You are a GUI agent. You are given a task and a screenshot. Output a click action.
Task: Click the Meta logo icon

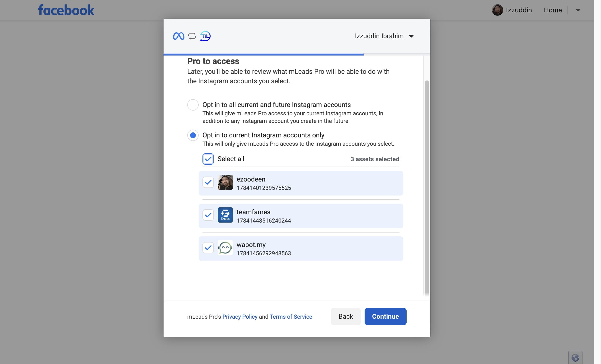tap(178, 36)
